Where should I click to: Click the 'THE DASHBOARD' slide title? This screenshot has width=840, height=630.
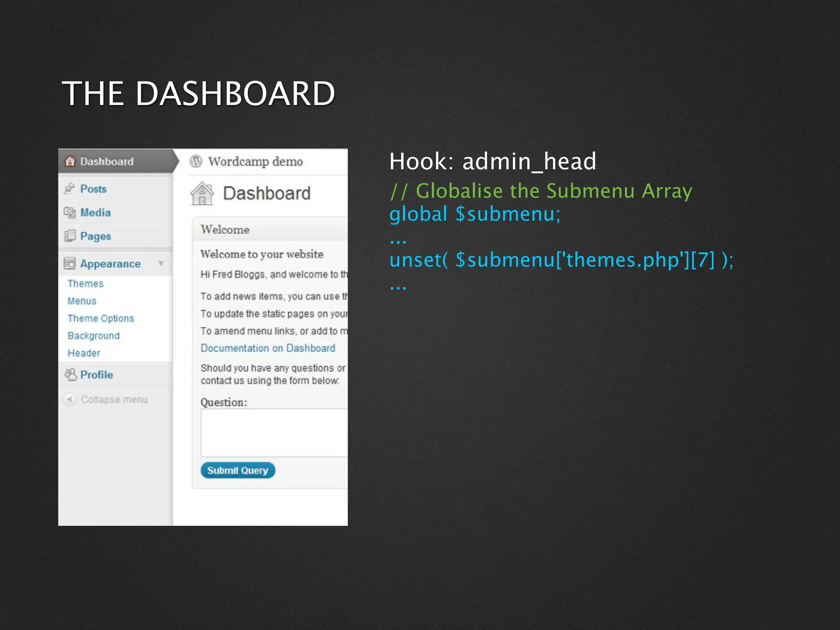point(199,94)
